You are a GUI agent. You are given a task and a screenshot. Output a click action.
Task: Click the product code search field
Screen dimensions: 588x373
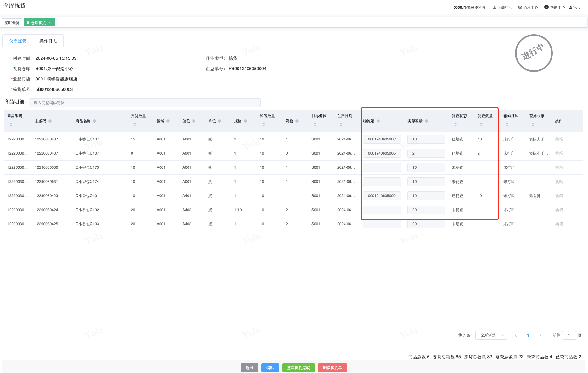pos(145,103)
